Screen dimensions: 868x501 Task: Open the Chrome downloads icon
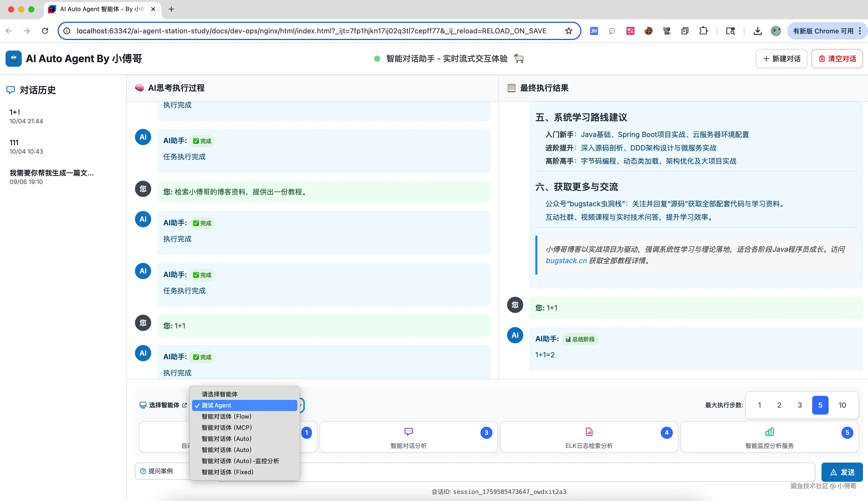(x=757, y=31)
